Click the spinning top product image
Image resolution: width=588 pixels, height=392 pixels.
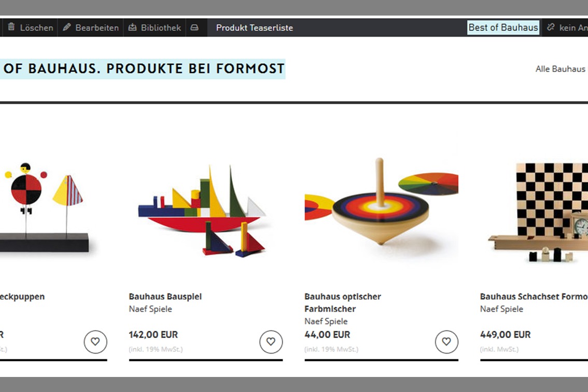click(x=380, y=205)
